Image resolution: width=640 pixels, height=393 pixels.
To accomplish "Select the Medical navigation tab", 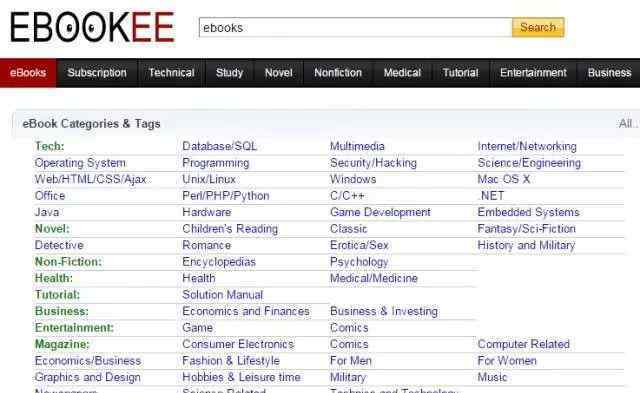I will pyautogui.click(x=402, y=73).
